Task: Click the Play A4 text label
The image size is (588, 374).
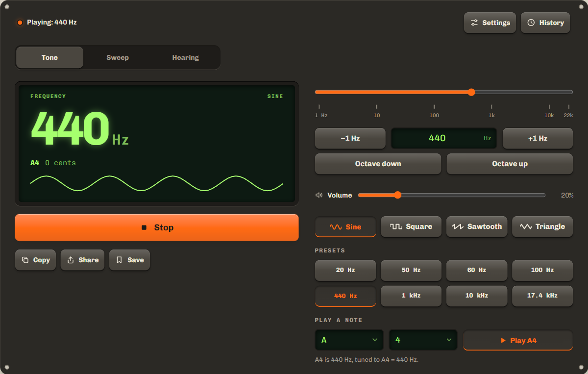Action: click(523, 341)
